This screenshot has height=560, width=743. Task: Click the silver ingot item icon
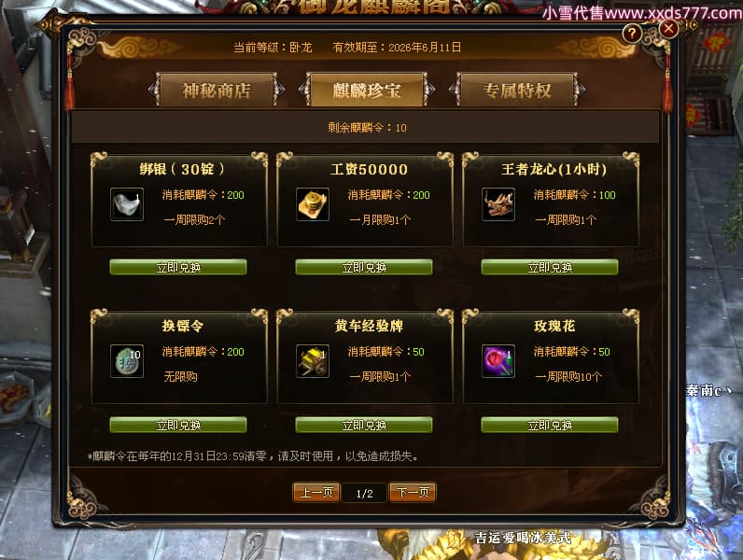(127, 204)
